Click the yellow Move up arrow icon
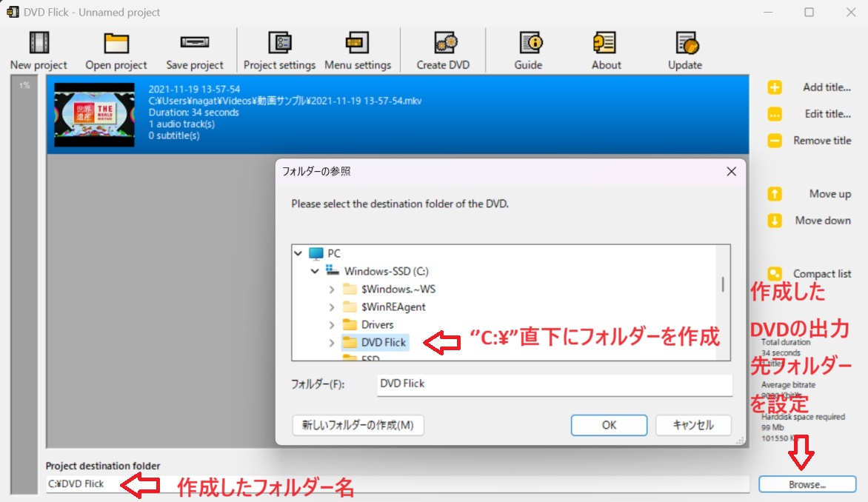The height and width of the screenshot is (502, 868). click(x=775, y=194)
